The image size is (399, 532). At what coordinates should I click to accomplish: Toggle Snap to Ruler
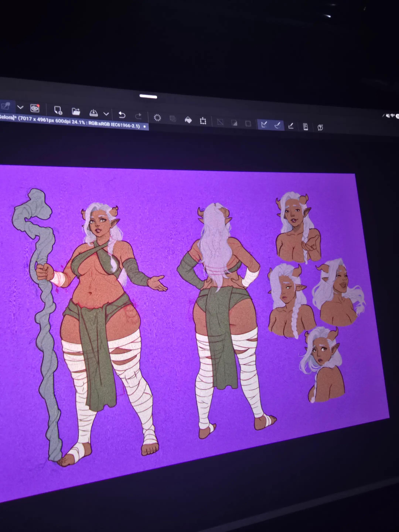[264, 124]
